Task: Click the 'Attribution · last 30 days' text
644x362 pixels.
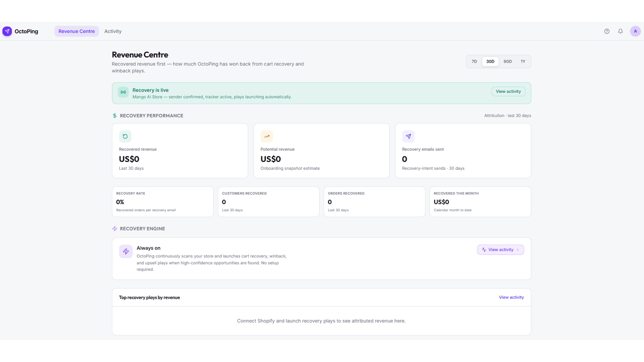Action: point(508,116)
